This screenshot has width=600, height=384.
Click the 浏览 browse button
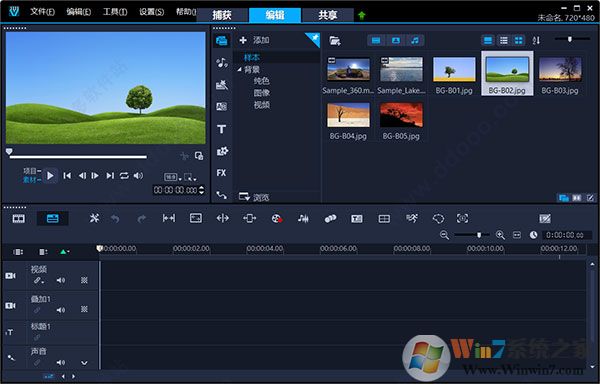click(254, 197)
